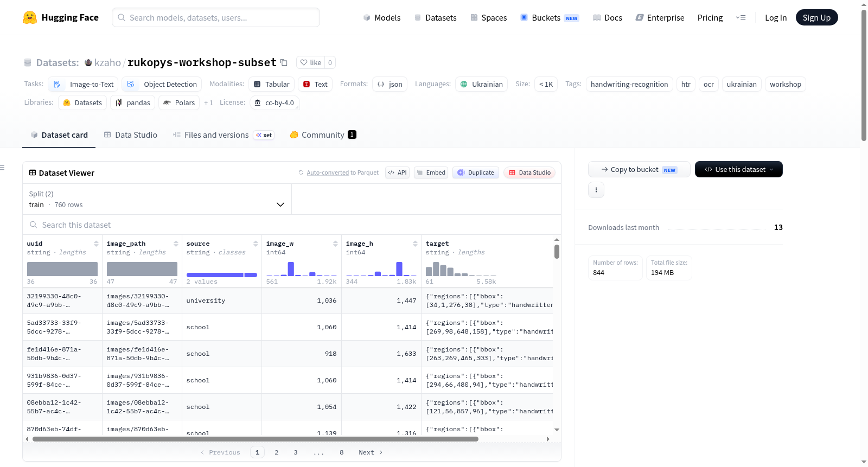Open the left sidebar menu icon
Screen dimensions: 868x467
point(3,168)
